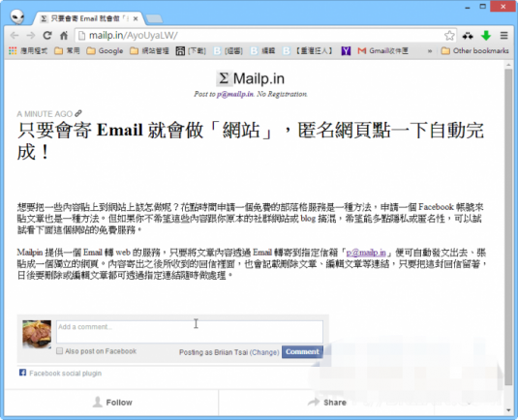Enable Also post on Facebook checkbox
This screenshot has width=518, height=420.
coord(59,351)
